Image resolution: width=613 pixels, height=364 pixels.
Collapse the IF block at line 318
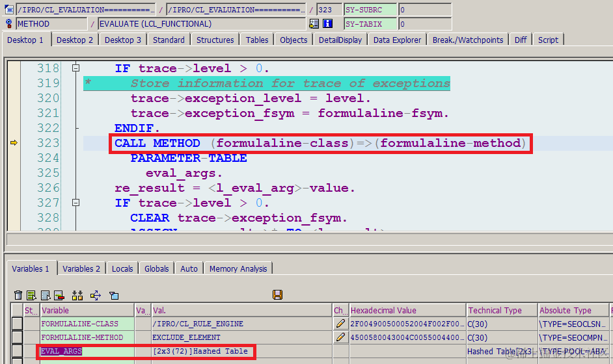76,68
